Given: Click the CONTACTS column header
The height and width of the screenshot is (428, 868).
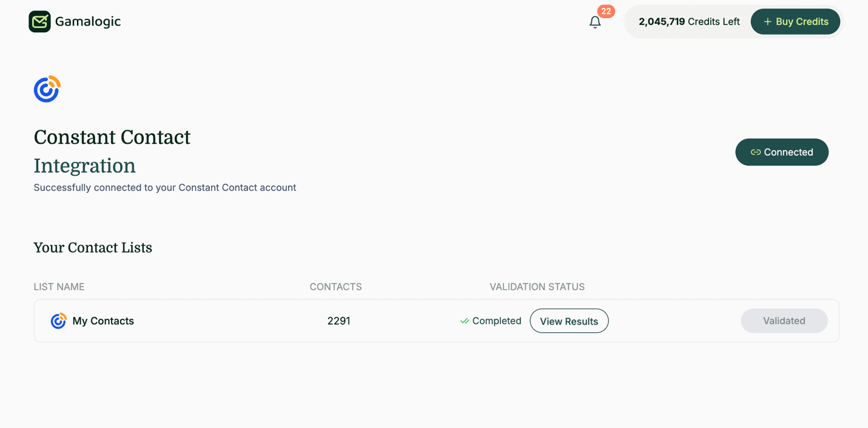Looking at the screenshot, I should (x=335, y=287).
